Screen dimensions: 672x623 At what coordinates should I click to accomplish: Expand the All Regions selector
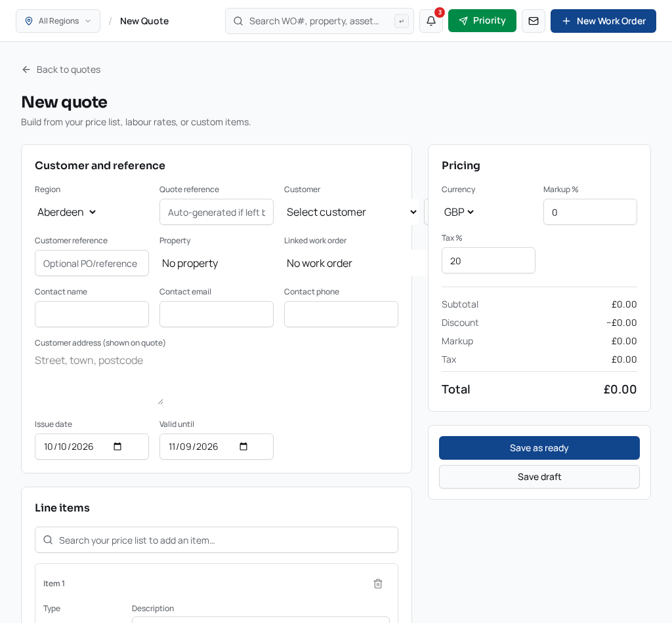coord(58,21)
